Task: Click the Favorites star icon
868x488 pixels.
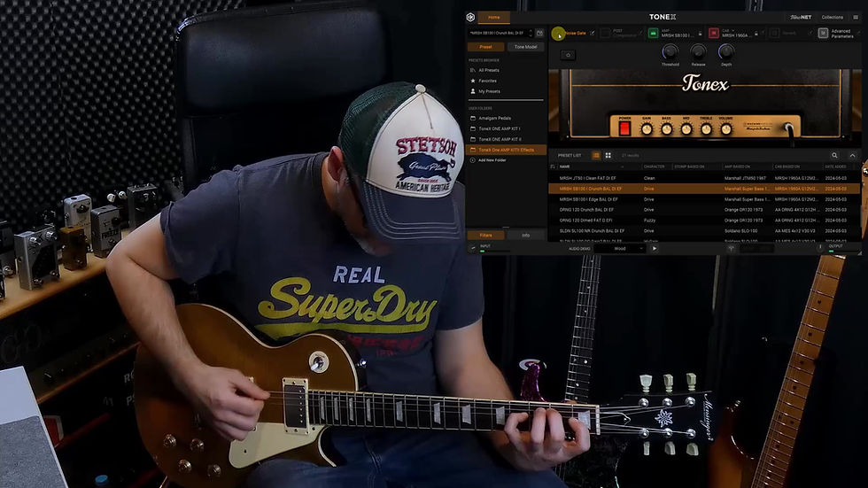Action: pos(473,81)
